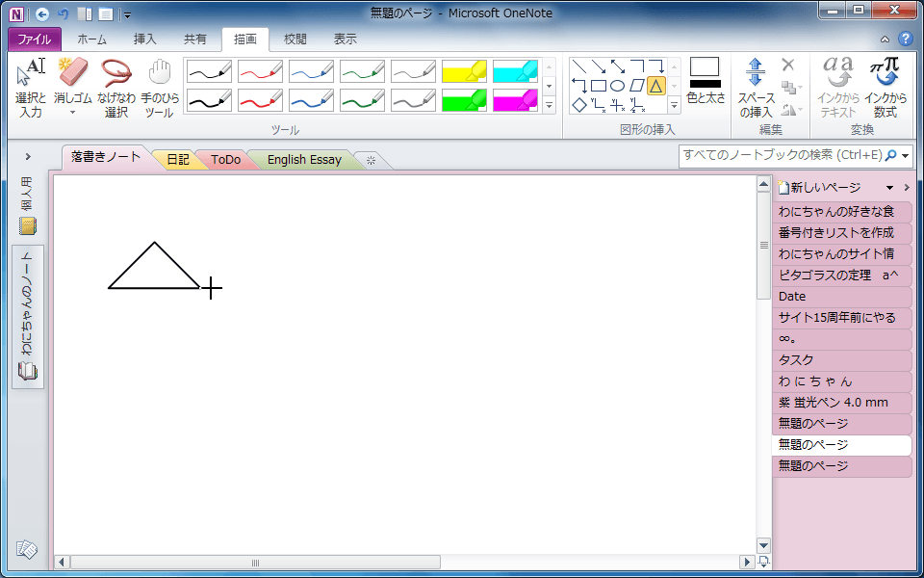Open 色と太さ color and thickness

pyautogui.click(x=706, y=81)
